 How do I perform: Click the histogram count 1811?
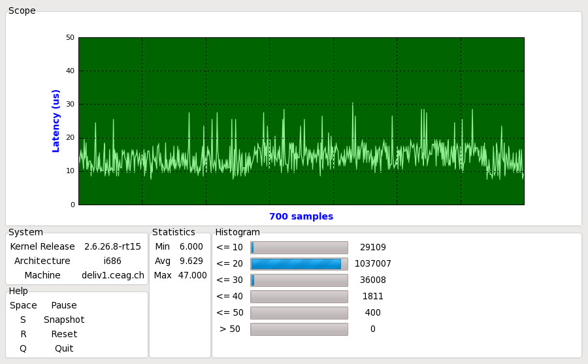pos(373,297)
